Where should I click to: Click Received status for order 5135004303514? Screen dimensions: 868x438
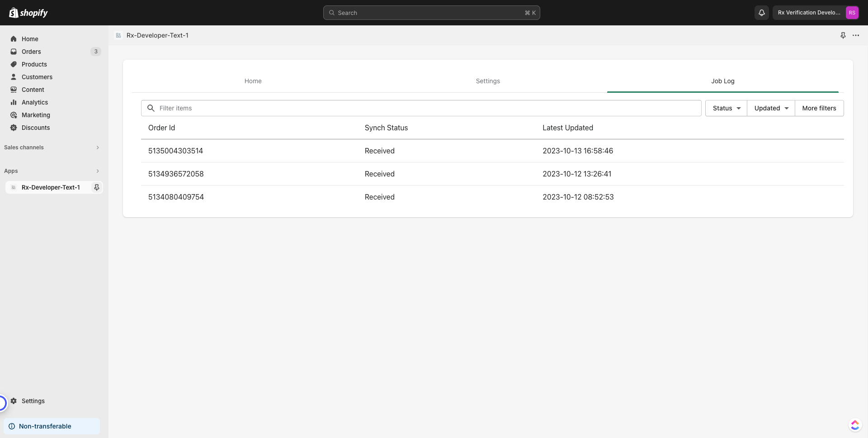point(380,151)
